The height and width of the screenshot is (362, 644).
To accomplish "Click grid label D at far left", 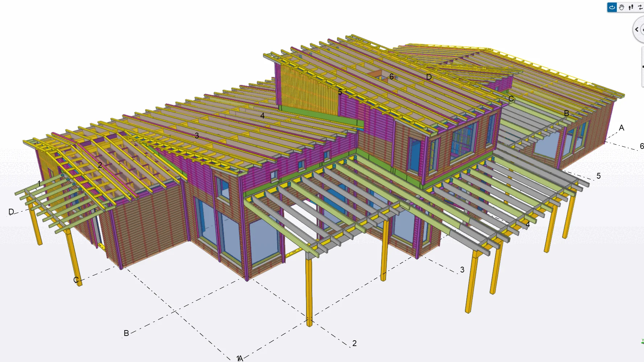I will (11, 212).
